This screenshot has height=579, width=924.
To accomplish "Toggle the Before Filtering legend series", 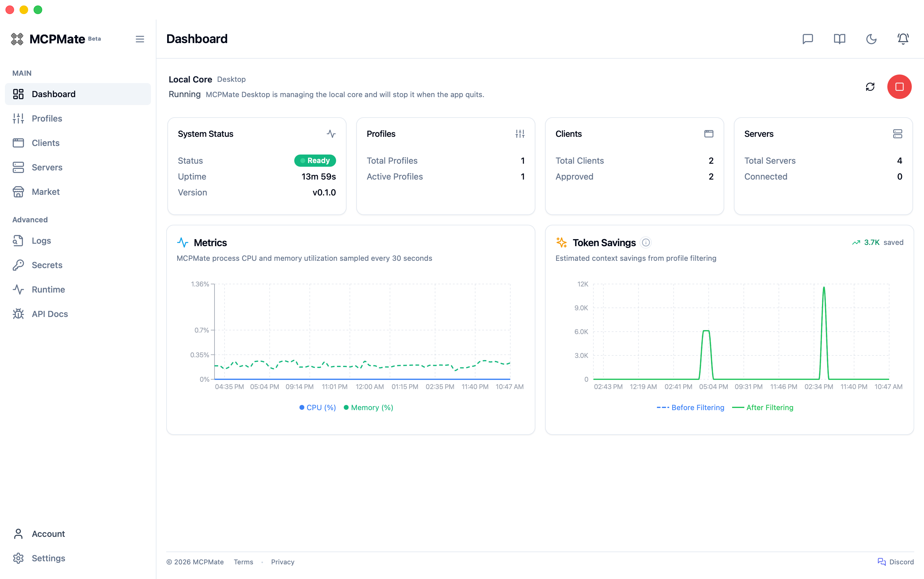I will point(691,407).
